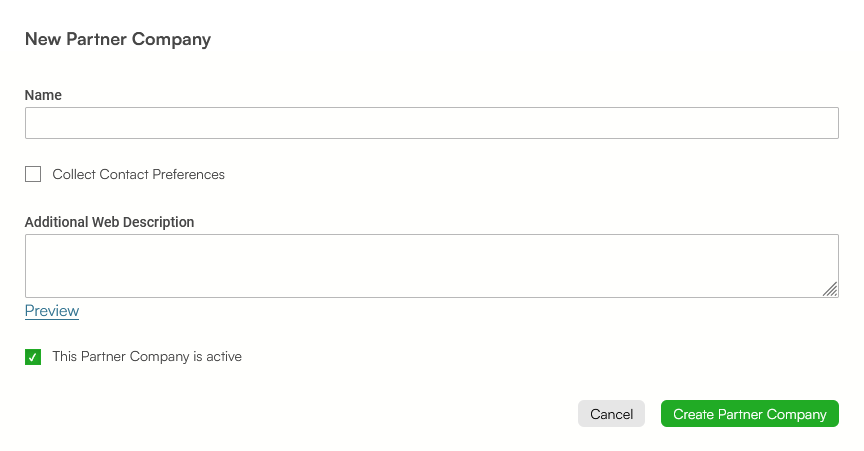Open the Preview link
Screen dimensions: 864x451
pos(52,311)
